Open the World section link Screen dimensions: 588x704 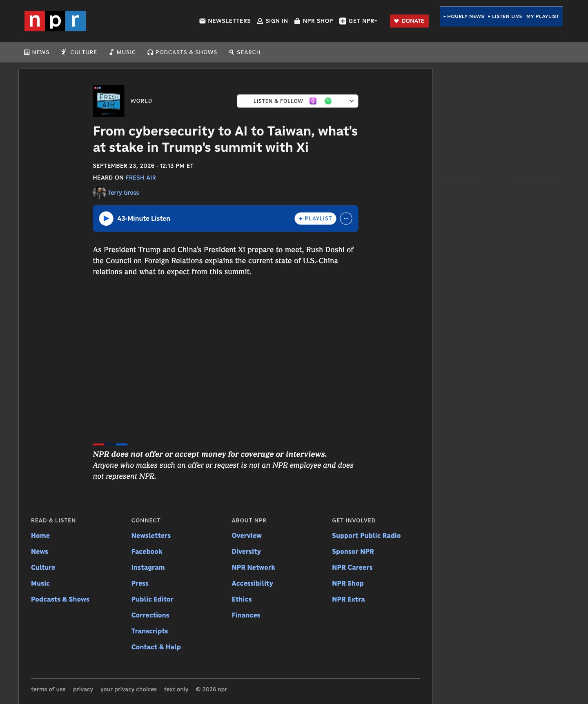(x=141, y=101)
